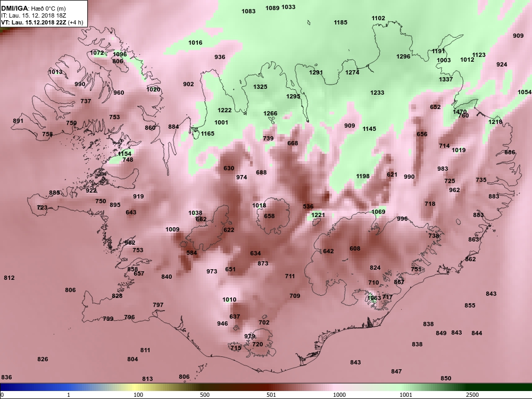
Task: Select the 1470 height value on the map
Action: pyautogui.click(x=460, y=112)
